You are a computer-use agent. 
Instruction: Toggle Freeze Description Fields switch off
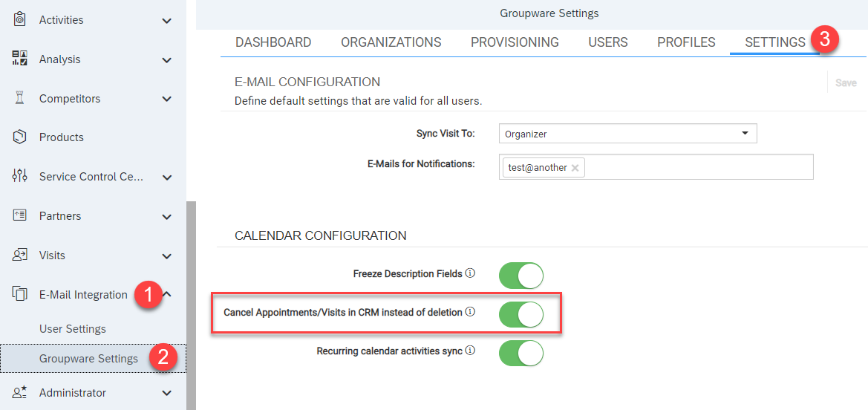[521, 276]
